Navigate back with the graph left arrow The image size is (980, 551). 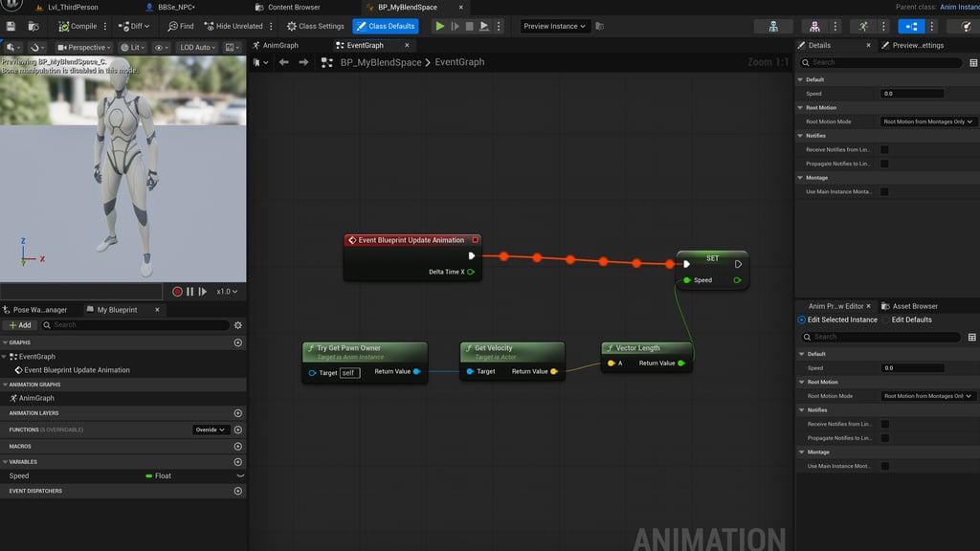click(284, 62)
